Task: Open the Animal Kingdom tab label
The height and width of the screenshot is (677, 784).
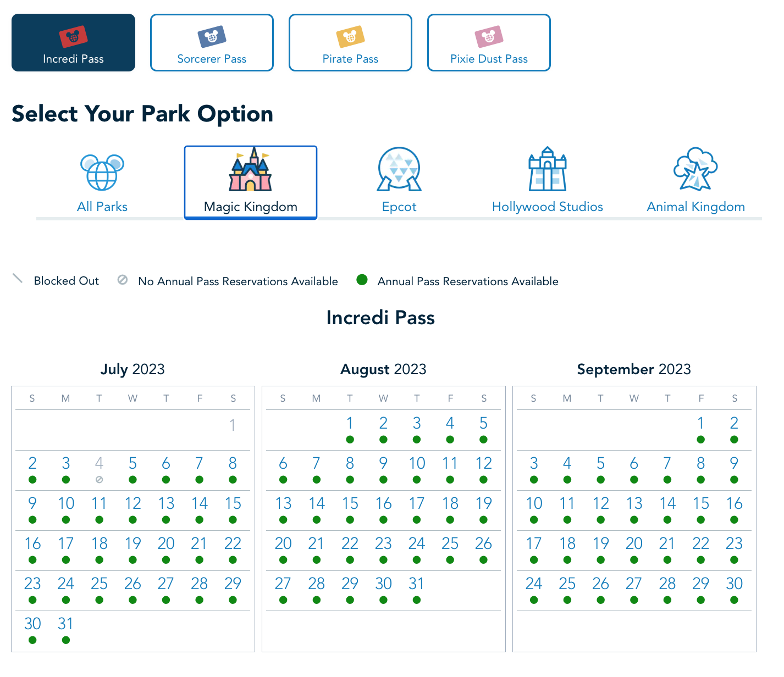Action: [695, 207]
